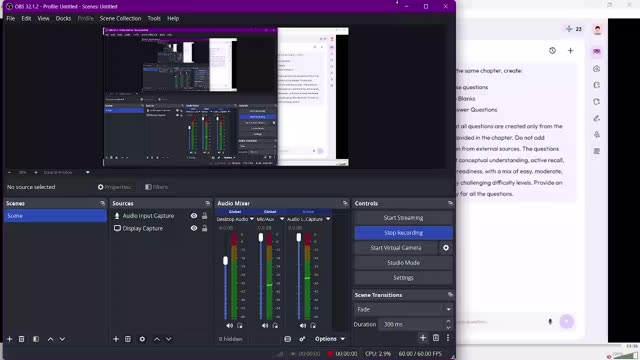Toggle visibility of Display Capture
This screenshot has width=640, height=360.
[194, 229]
